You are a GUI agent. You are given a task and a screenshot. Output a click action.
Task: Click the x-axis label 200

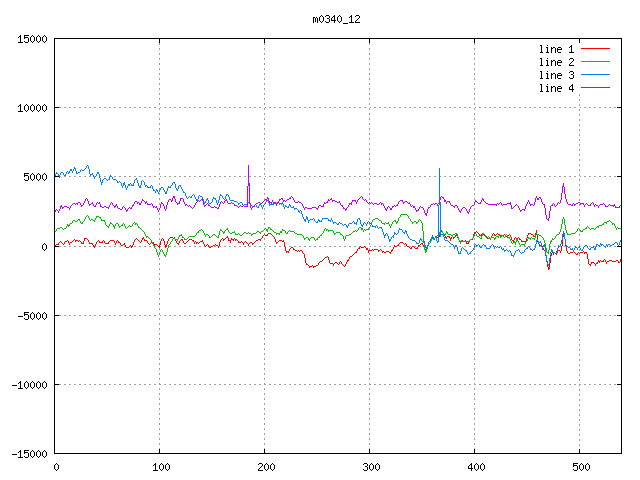[265, 467]
